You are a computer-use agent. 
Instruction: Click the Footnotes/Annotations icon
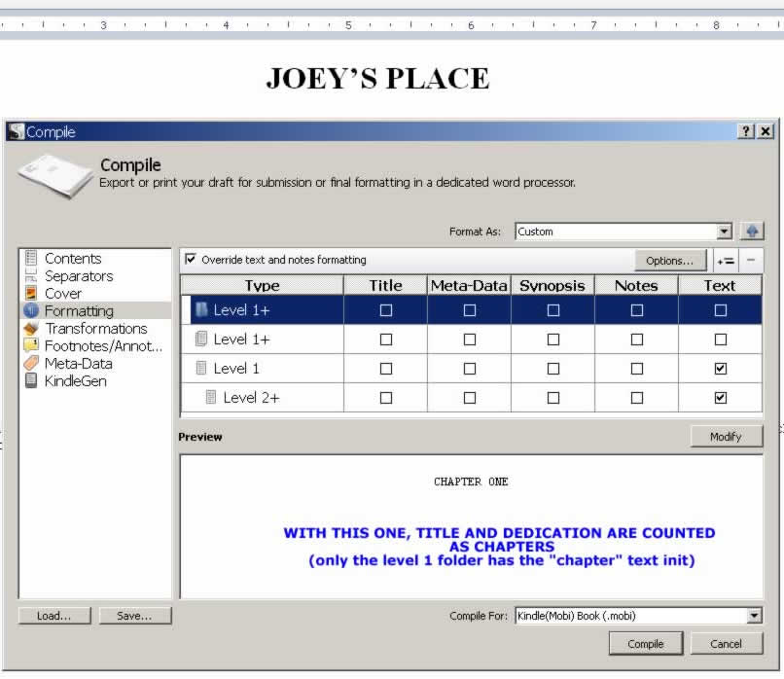click(x=31, y=346)
